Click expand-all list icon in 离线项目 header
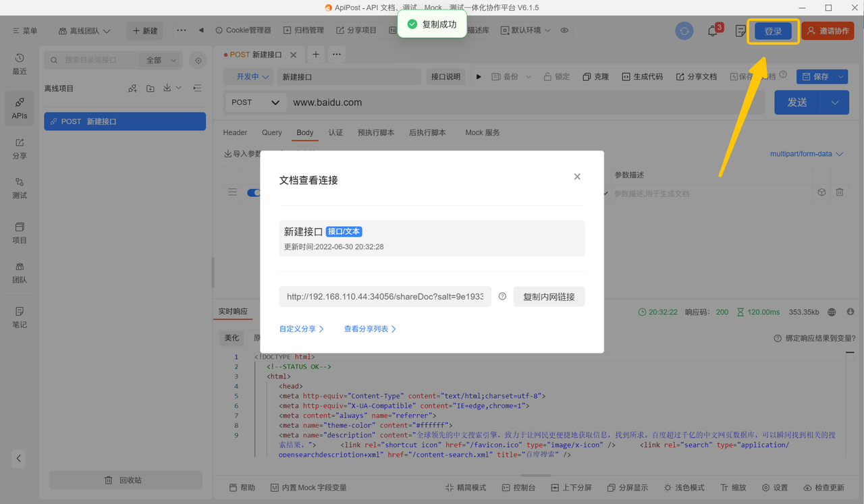Screen dimensions: 864x504 (197, 88)
